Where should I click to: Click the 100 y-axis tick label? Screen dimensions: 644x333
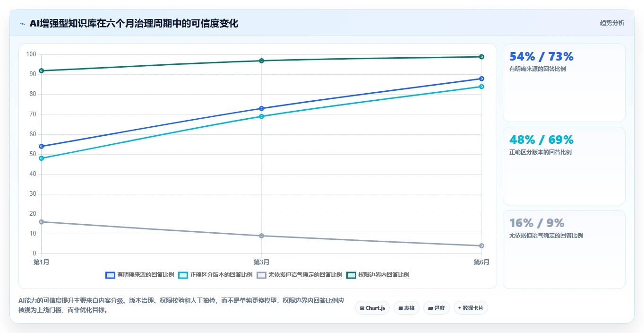pyautogui.click(x=31, y=54)
